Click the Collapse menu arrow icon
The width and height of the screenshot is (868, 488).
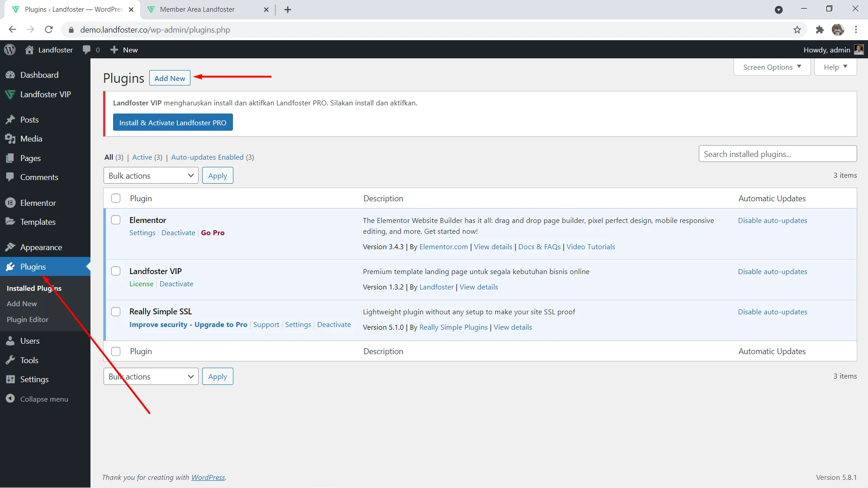click(x=10, y=399)
